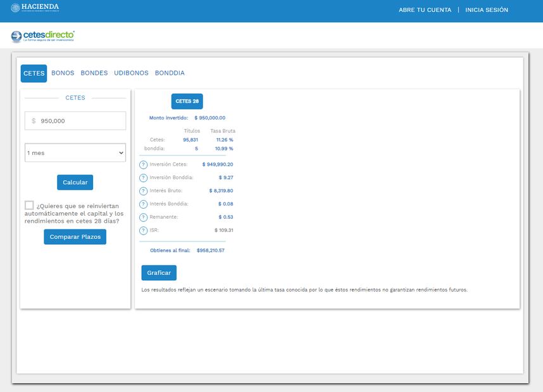Click the Calcular button
This screenshot has height=392, width=543.
pyautogui.click(x=75, y=182)
